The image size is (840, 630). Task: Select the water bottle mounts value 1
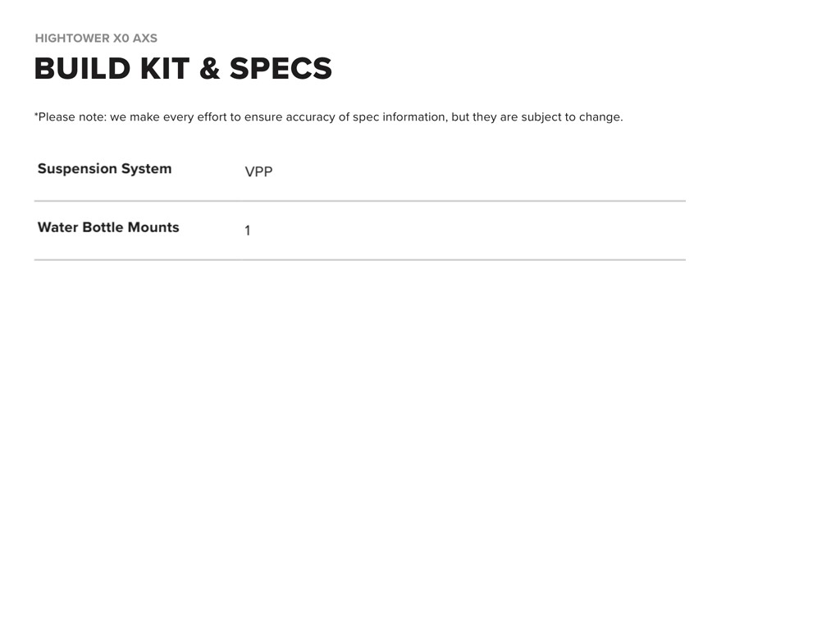[248, 231]
